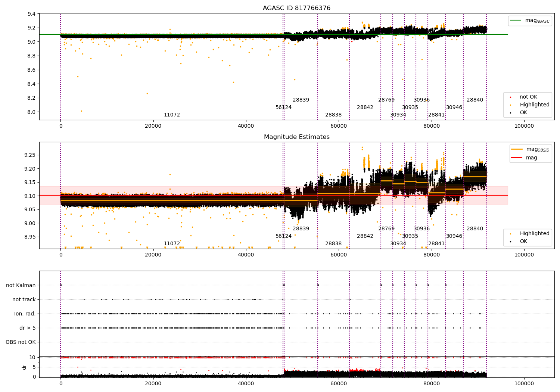Screen dimensions: 560x392
Task: Click obsid label 56124 in Magnitude Estimates plot
Action: tap(284, 236)
